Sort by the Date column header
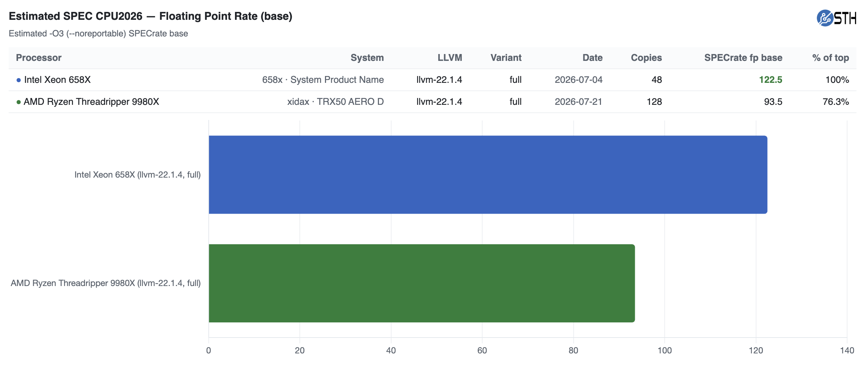Screen dimensions: 868x366 coord(592,58)
